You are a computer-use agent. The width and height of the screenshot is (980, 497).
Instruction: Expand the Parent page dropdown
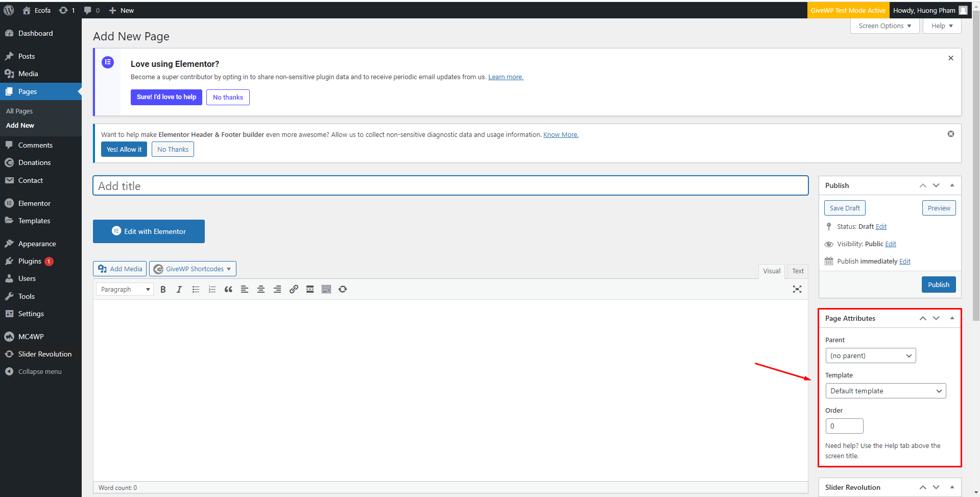pyautogui.click(x=870, y=356)
